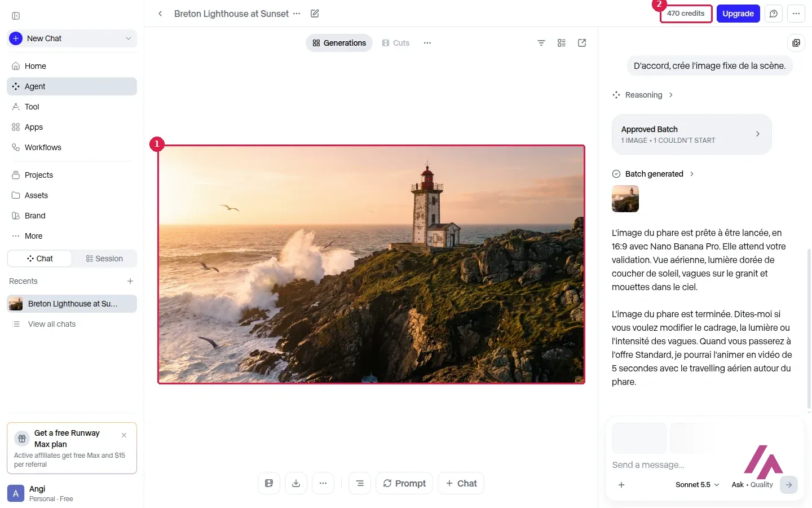Open Breton Lighthouse at Su... recent chat

coord(72,304)
